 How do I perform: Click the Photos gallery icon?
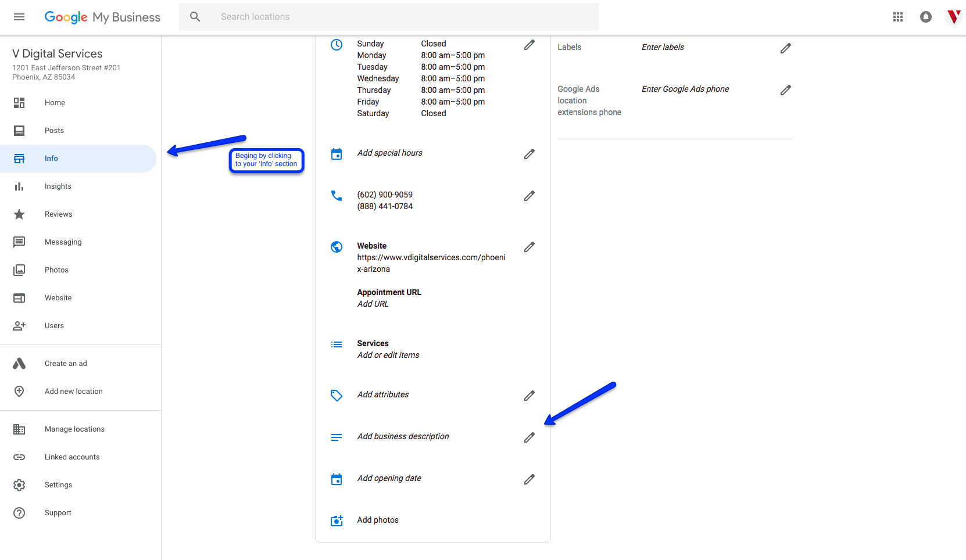(19, 270)
